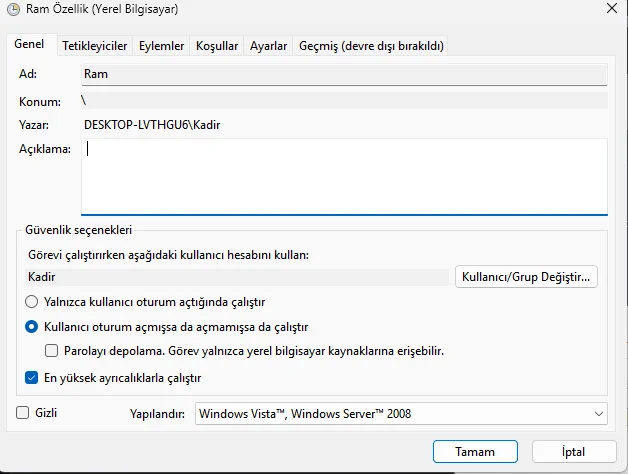This screenshot has width=628, height=474.
Task: Click the DESKTOP-LVTHGU6\Kadir author text
Action: 152,125
